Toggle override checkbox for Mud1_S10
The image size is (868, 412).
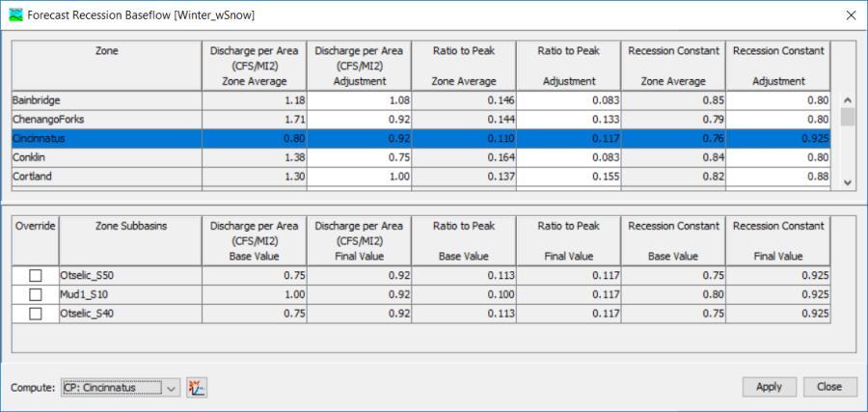(36, 294)
